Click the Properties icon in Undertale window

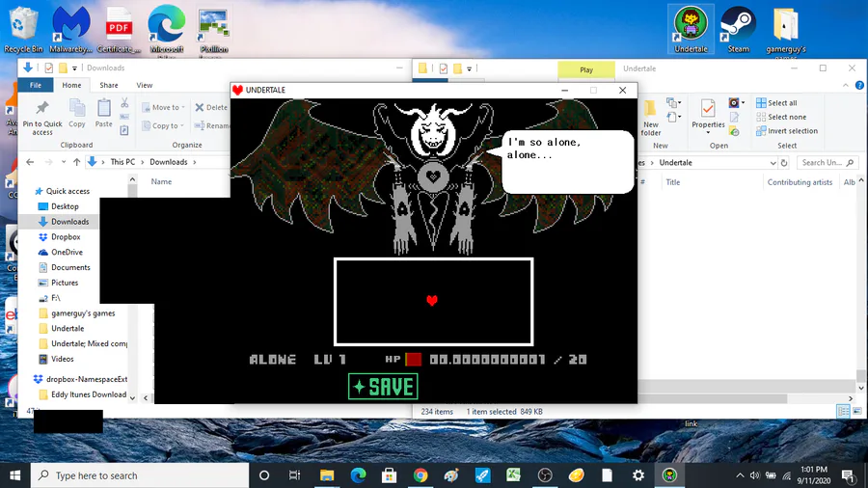tap(708, 115)
